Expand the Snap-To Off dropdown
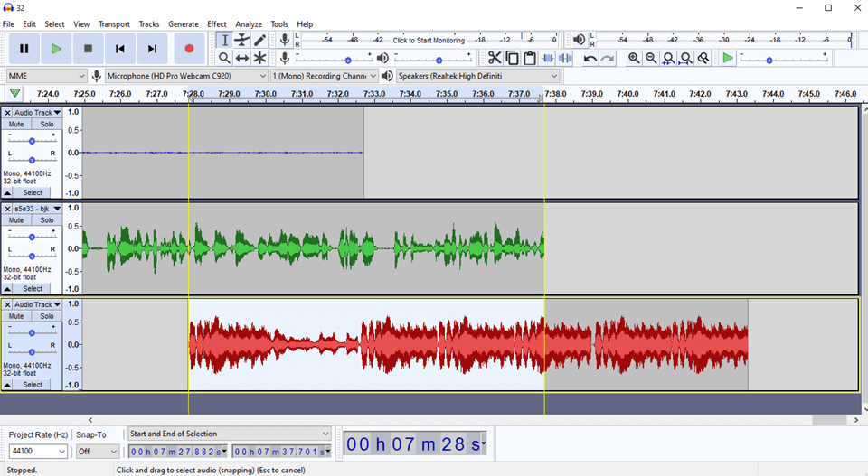Viewport: 868px width, 476px height. (97, 452)
